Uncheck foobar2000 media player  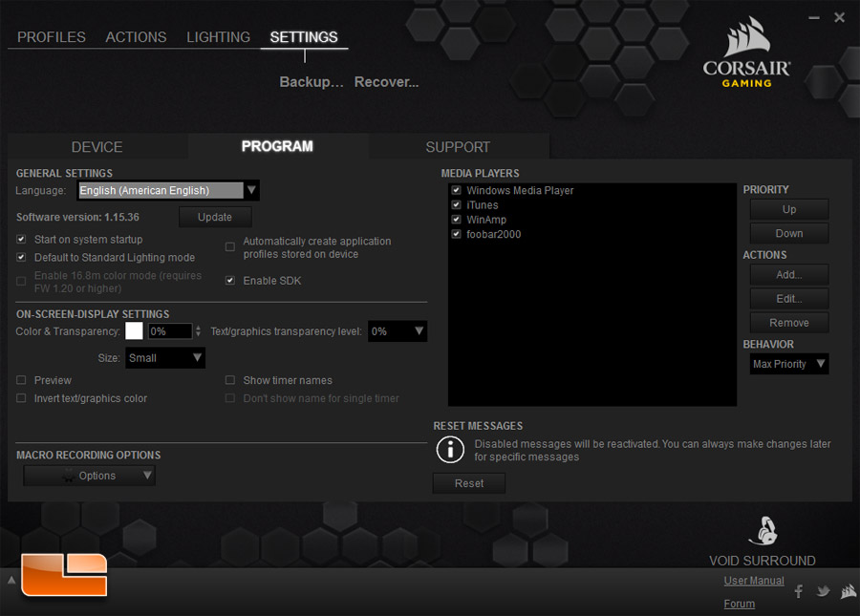(x=457, y=234)
